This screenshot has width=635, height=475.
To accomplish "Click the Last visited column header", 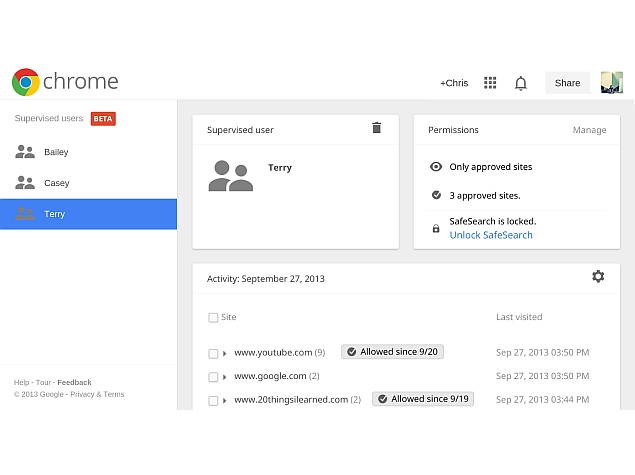I will click(x=519, y=317).
